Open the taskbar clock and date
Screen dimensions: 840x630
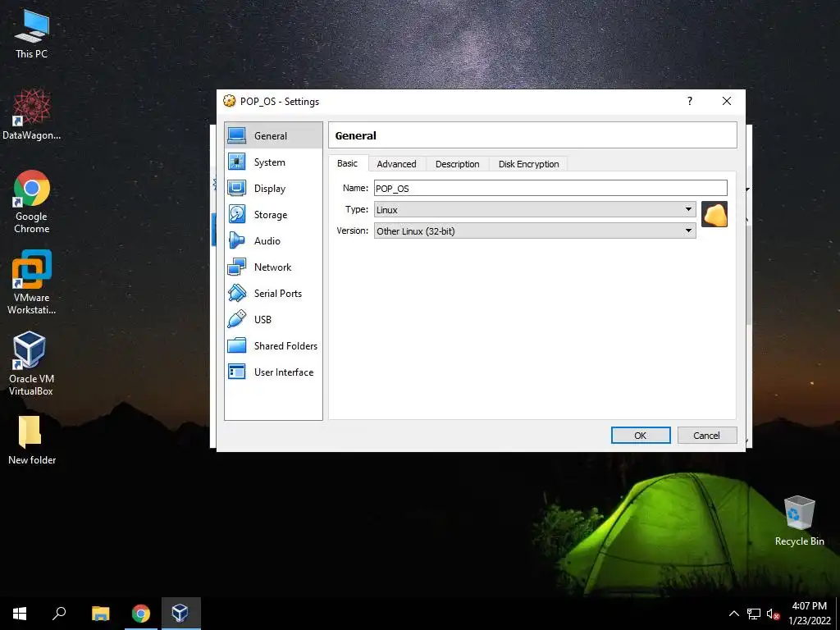tap(809, 614)
